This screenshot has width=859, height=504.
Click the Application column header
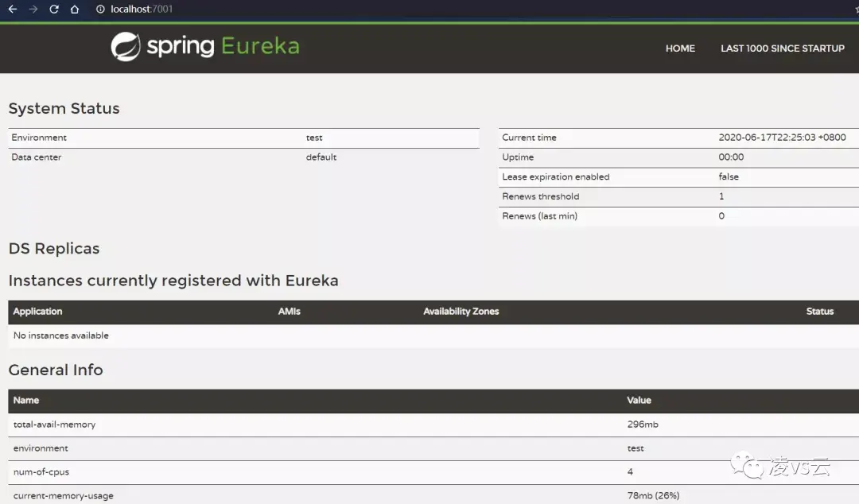pos(37,311)
